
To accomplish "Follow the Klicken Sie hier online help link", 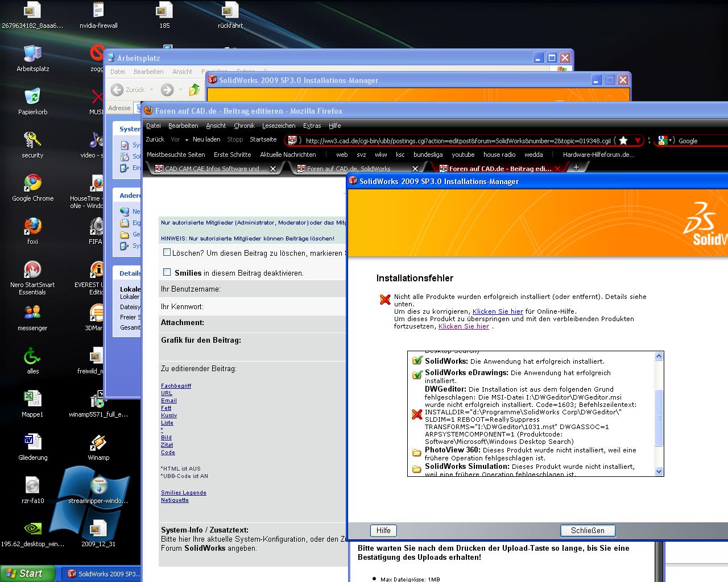I will click(x=498, y=311).
